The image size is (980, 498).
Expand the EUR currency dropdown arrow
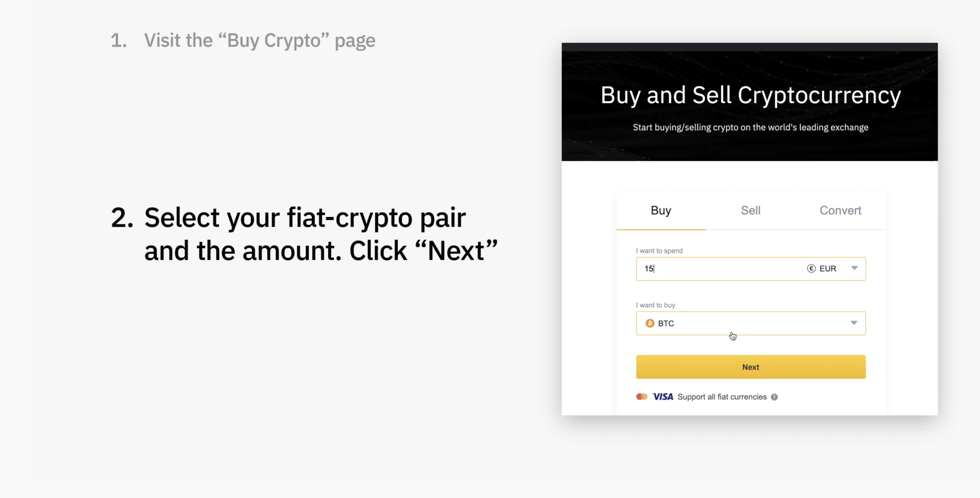855,268
